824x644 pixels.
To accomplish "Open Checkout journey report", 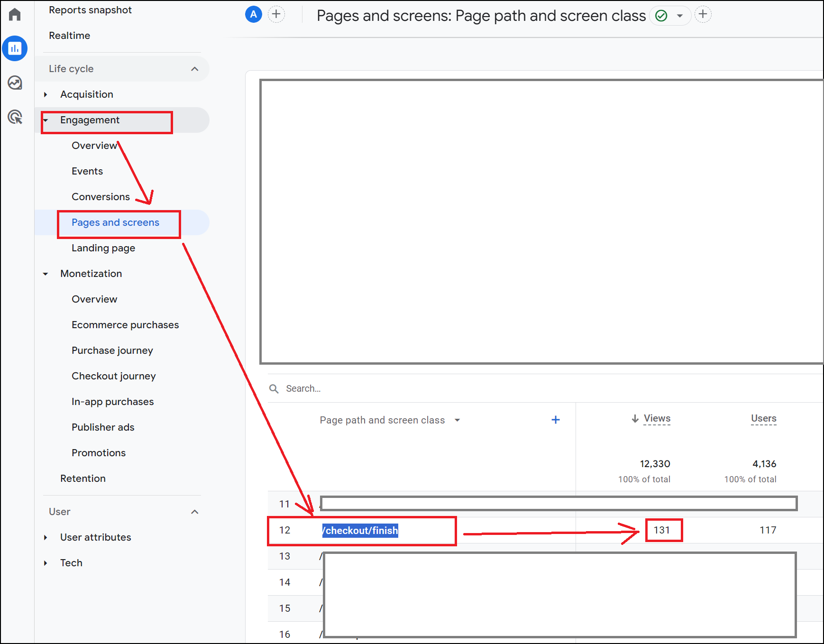I will pos(113,376).
